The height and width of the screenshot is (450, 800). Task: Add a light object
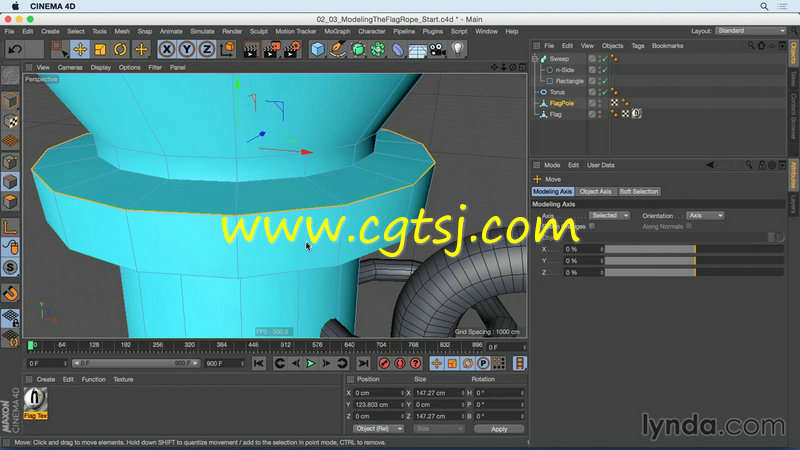tap(458, 49)
